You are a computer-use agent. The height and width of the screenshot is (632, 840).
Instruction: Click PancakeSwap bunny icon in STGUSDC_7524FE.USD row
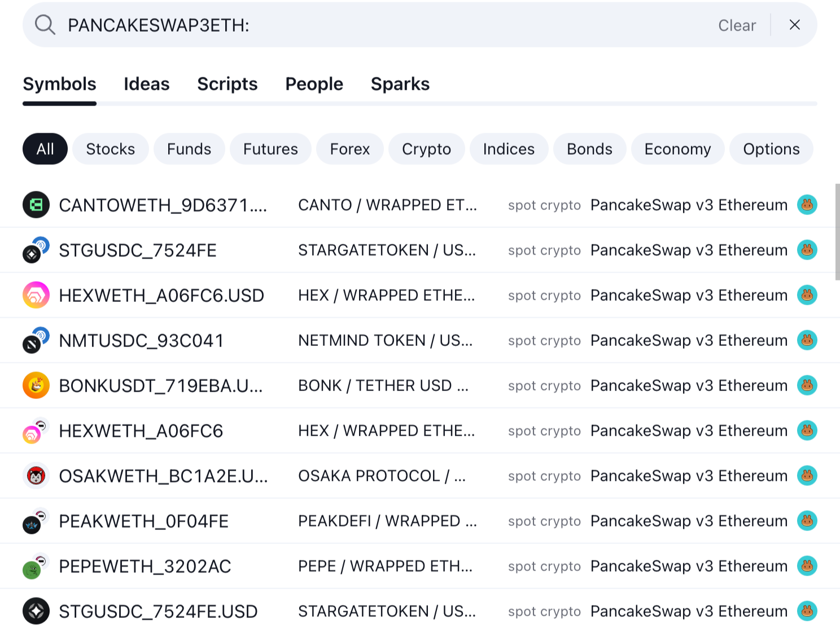pyautogui.click(x=807, y=611)
